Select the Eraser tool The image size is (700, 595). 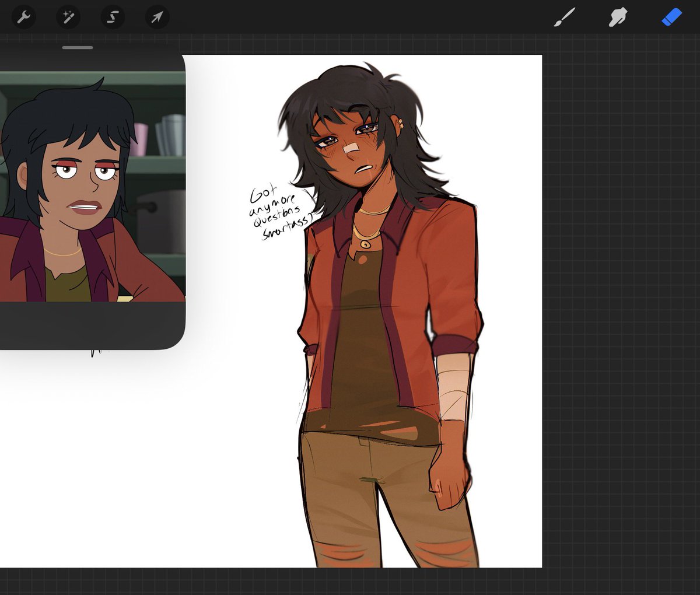click(671, 17)
